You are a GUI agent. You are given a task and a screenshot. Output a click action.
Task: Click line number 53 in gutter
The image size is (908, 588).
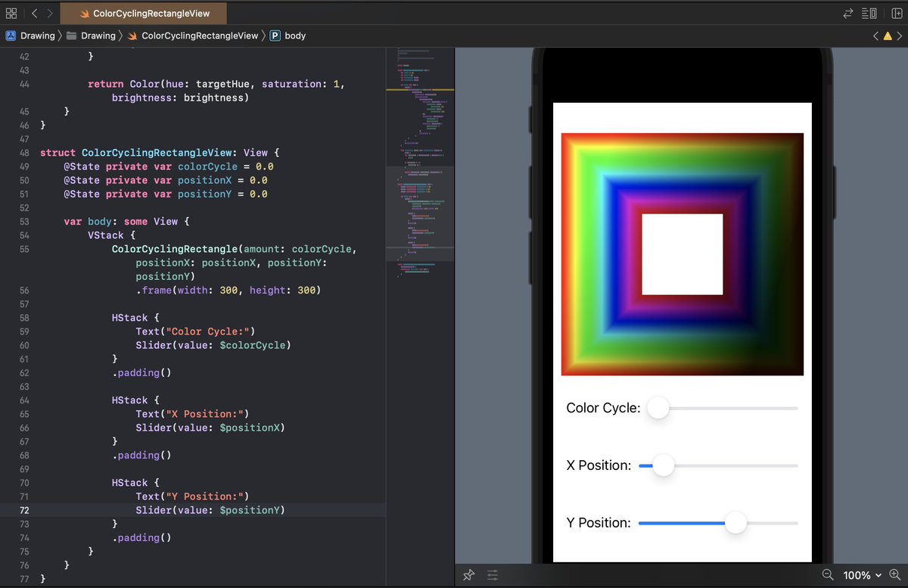(x=24, y=221)
